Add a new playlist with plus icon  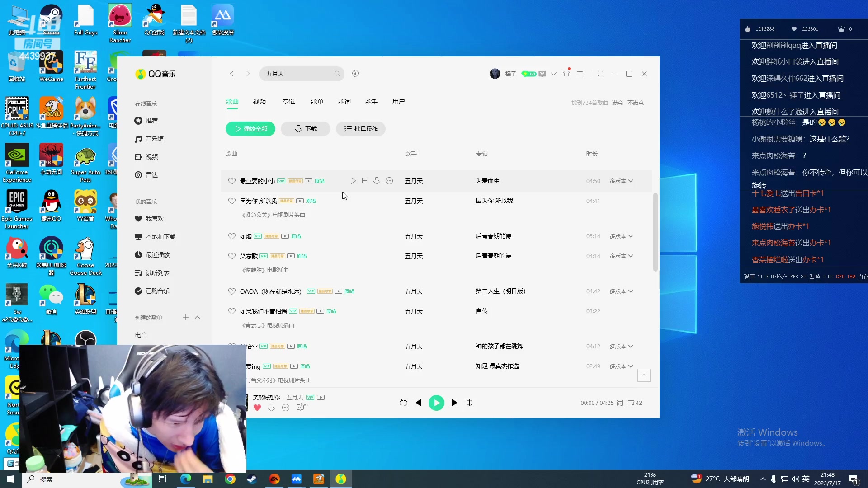coord(185,317)
